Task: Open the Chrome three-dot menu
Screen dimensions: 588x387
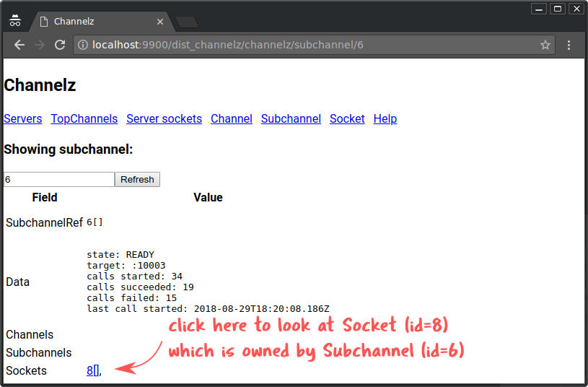Action: point(569,45)
